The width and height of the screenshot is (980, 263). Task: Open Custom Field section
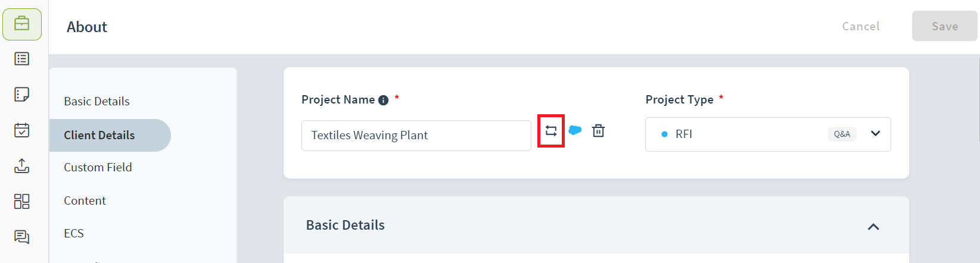coord(98,167)
